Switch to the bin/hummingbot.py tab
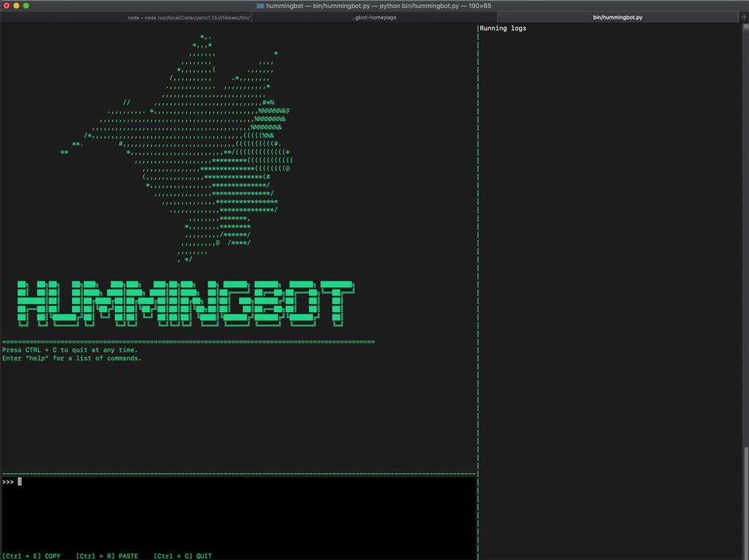This screenshot has height=560, width=749. tap(618, 16)
